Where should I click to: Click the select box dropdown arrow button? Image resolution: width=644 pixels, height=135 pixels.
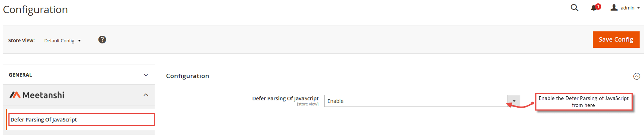point(514,101)
